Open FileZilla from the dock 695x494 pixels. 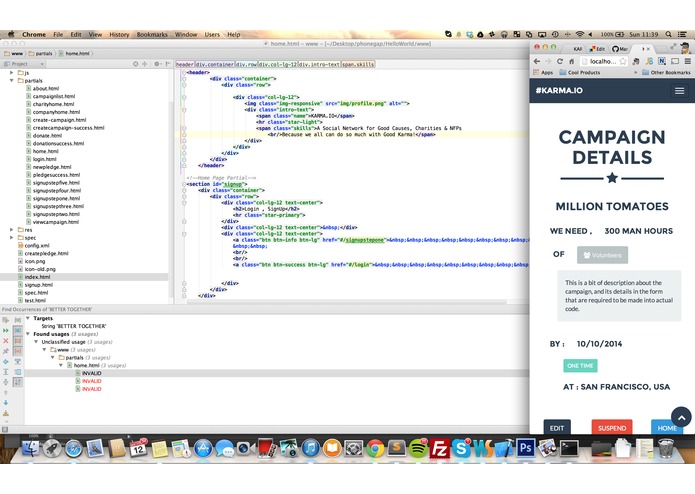coord(439,448)
